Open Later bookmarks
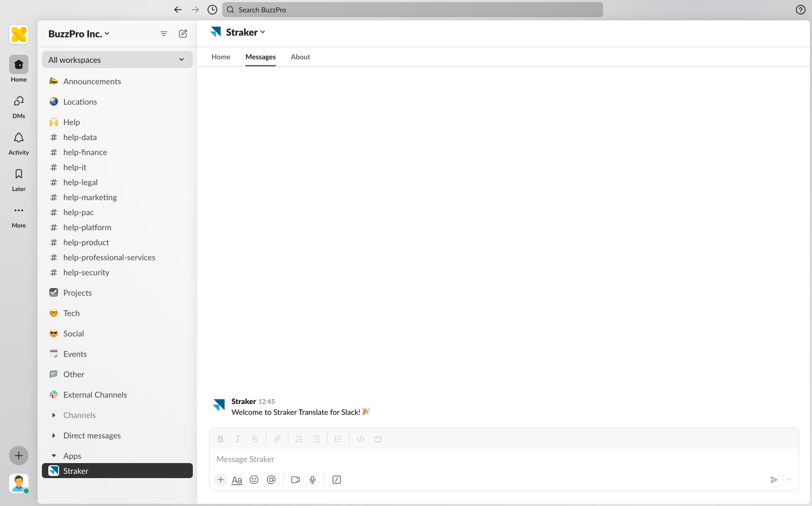812x506 pixels. [19, 179]
